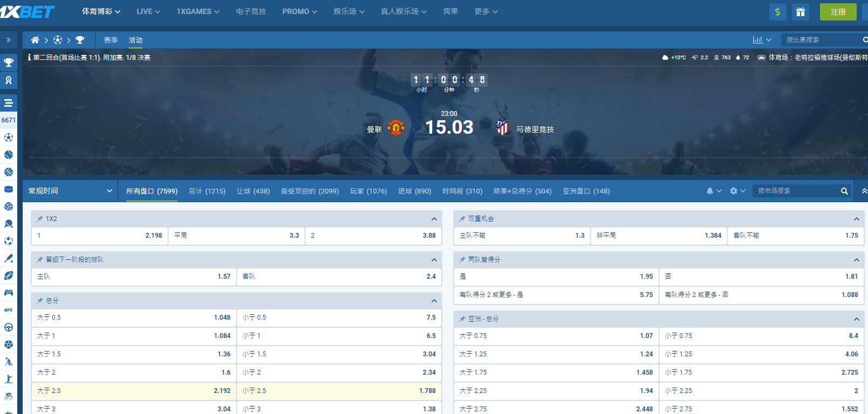Image resolution: width=868 pixels, height=414 pixels.
Task: Select the UFC icon in sidebar
Action: pyautogui.click(x=9, y=310)
